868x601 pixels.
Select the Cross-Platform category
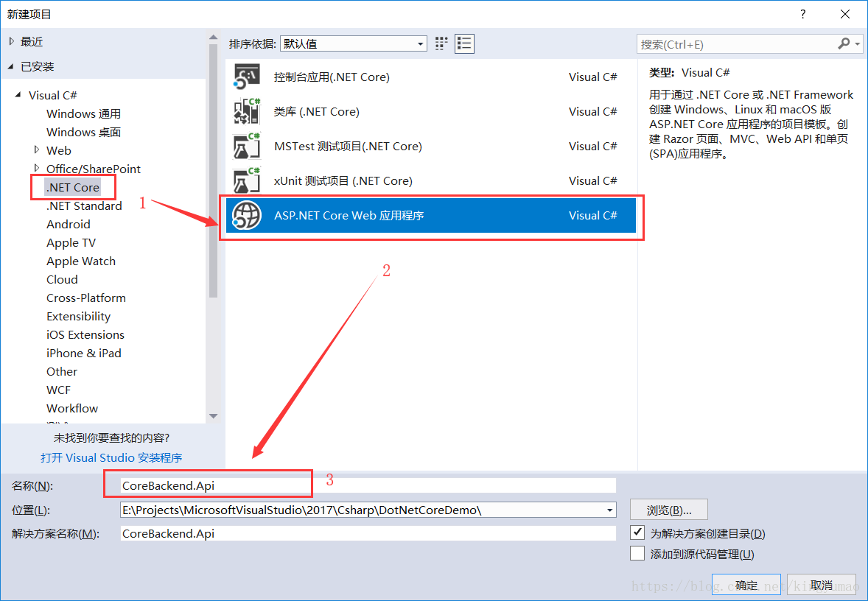(85, 298)
